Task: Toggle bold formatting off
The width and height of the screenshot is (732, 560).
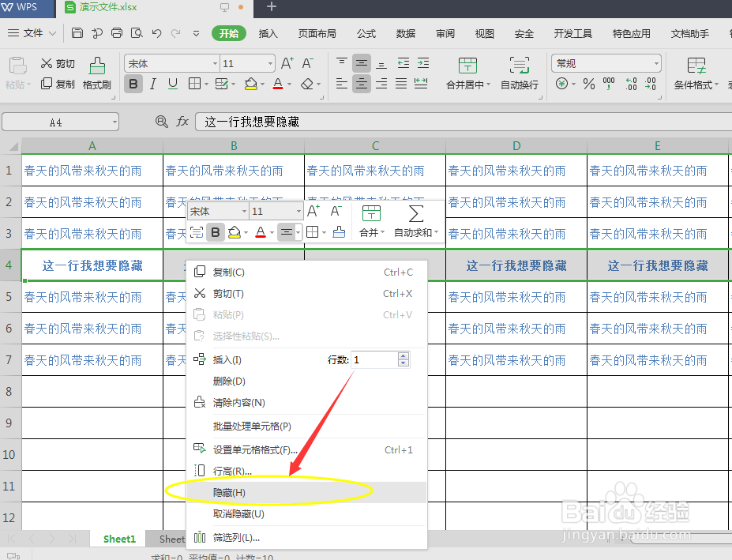Action: [x=135, y=82]
